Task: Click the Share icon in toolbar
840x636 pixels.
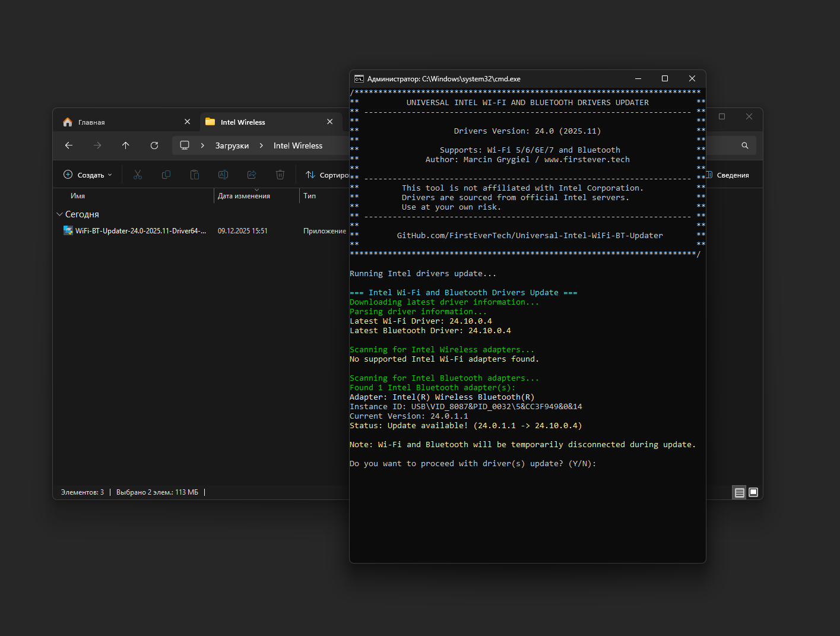Action: 252,175
